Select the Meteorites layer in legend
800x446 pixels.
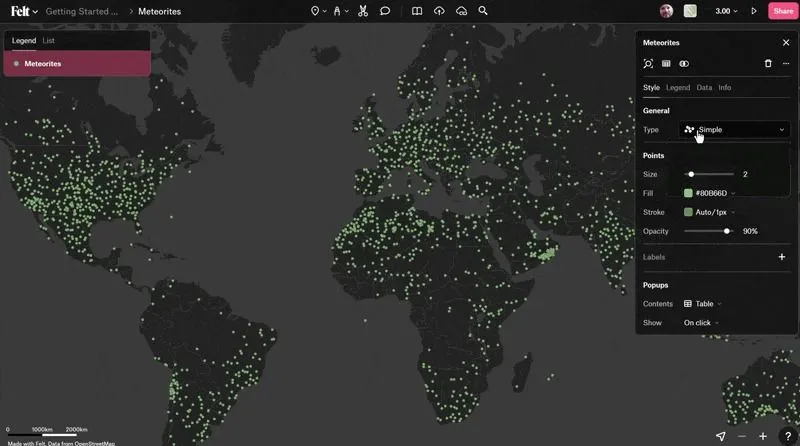[77, 64]
